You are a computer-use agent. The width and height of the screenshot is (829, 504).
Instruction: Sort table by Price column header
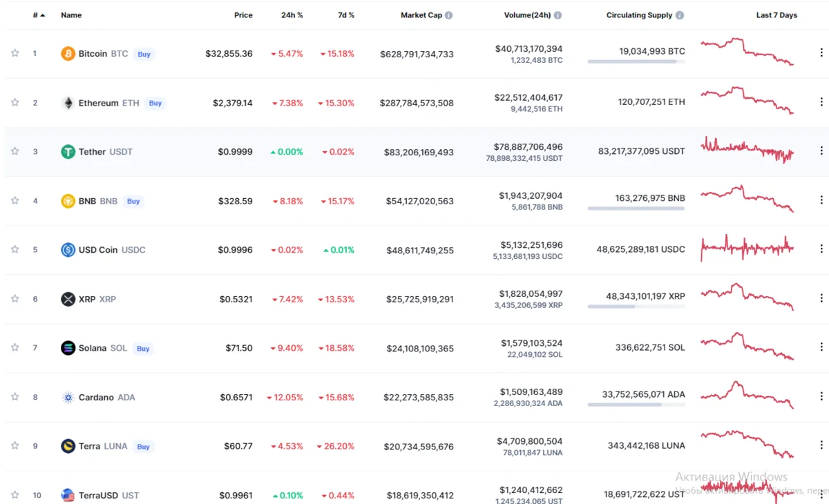(x=243, y=15)
